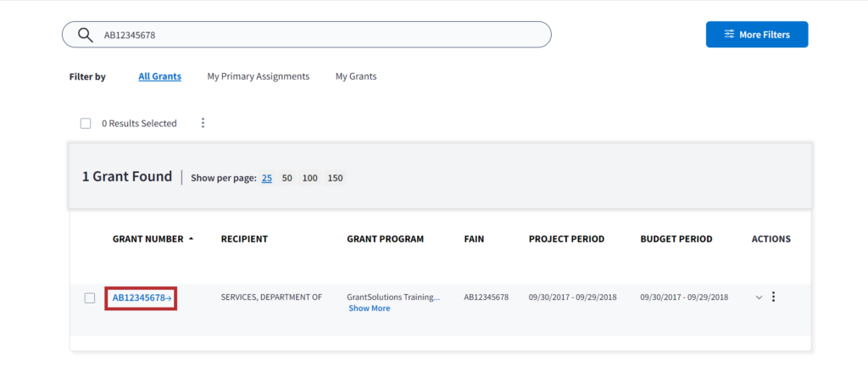Open bulk actions kebab menu beside Results Selected
Image resolution: width=868 pixels, height=372 pixels.
(203, 123)
